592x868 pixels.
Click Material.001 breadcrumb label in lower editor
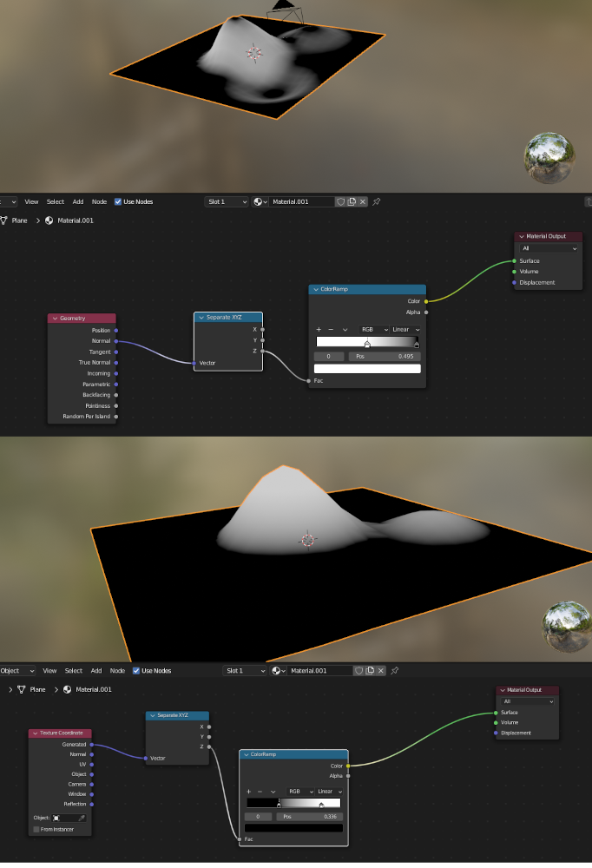point(94,689)
